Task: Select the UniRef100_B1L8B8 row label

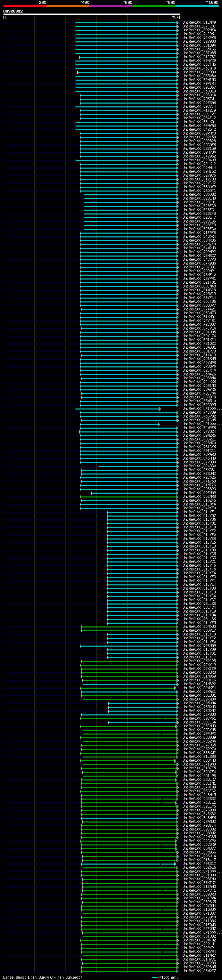Action: (x=199, y=757)
